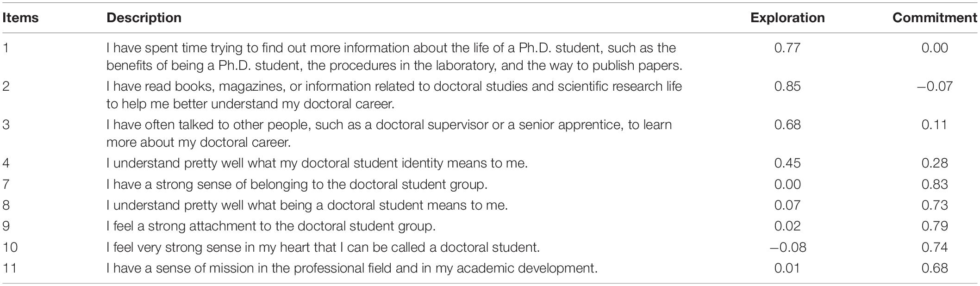Select item 3 text about doctoral supervisor
The image size is (980, 286).
(389, 133)
